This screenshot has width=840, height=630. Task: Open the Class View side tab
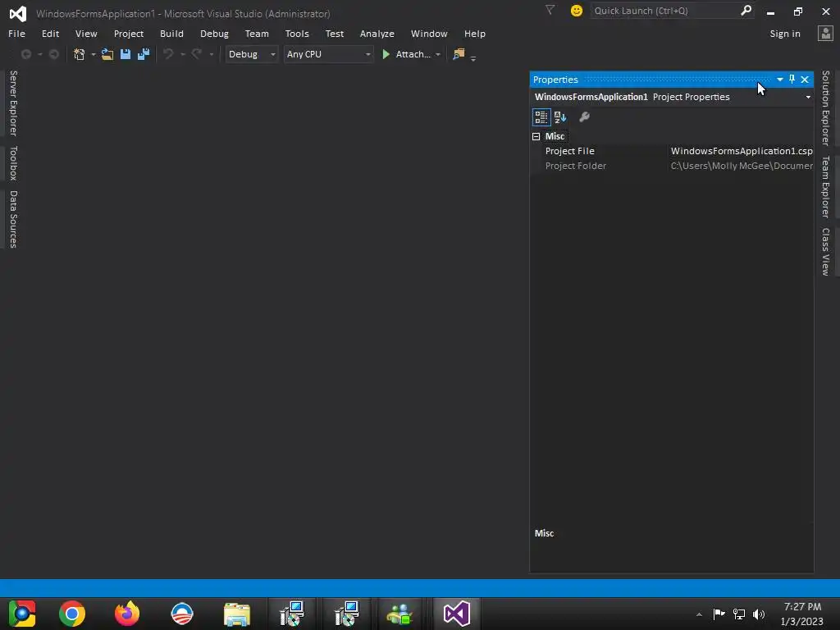click(825, 251)
